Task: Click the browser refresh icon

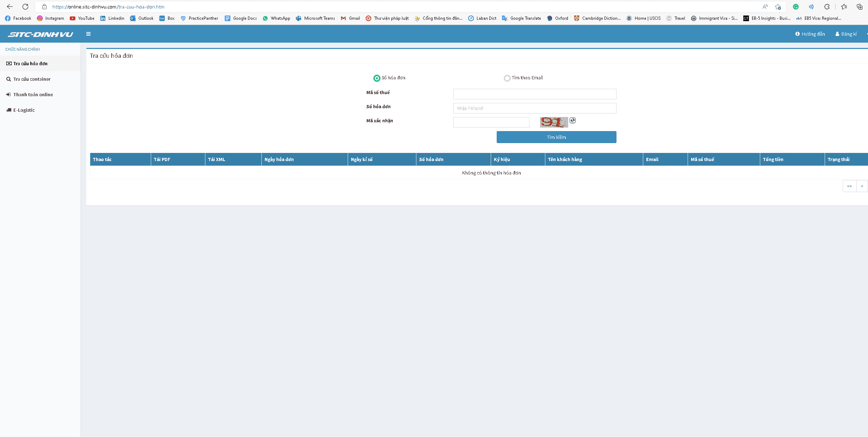Action: click(25, 7)
